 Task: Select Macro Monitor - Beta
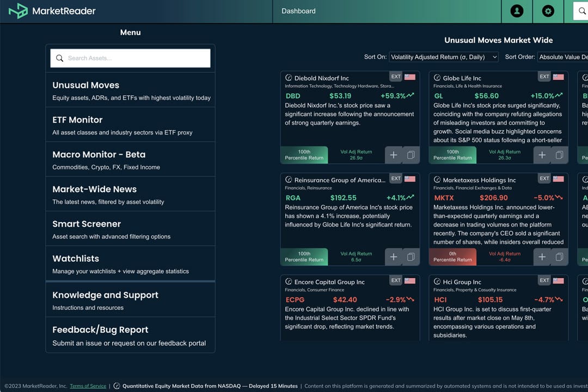point(131,160)
